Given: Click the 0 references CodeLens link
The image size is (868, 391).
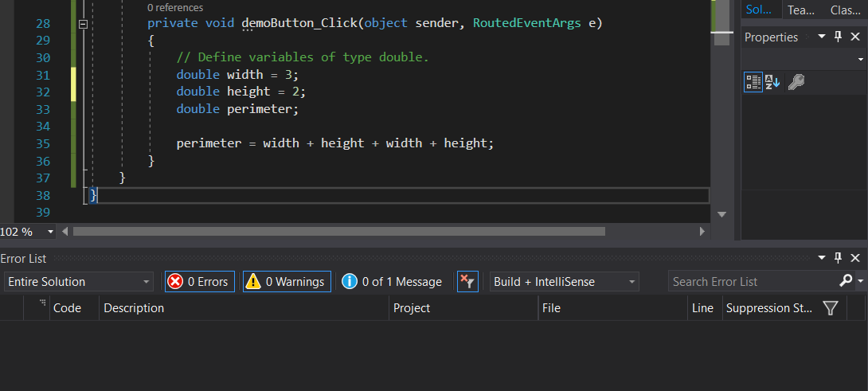Looking at the screenshot, I should pos(175,7).
